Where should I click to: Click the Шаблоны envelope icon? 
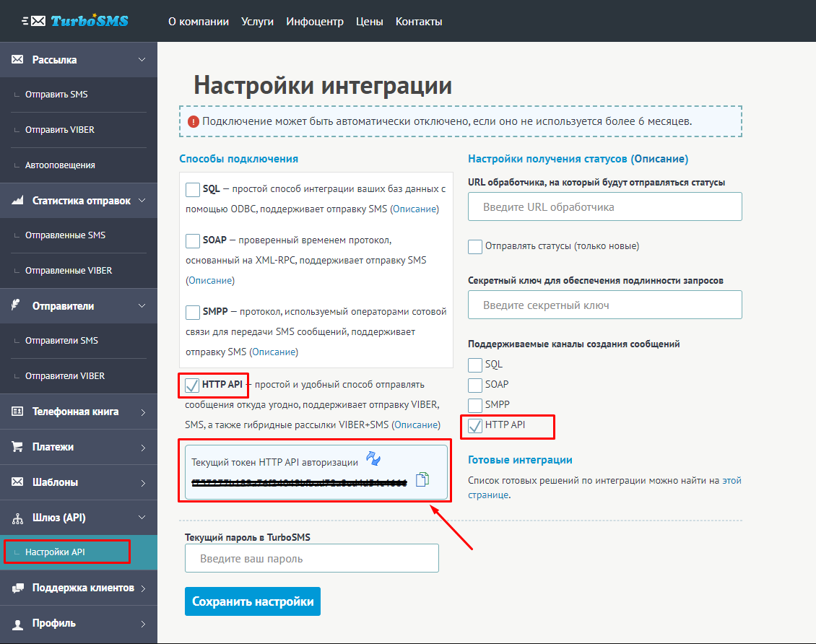18,482
